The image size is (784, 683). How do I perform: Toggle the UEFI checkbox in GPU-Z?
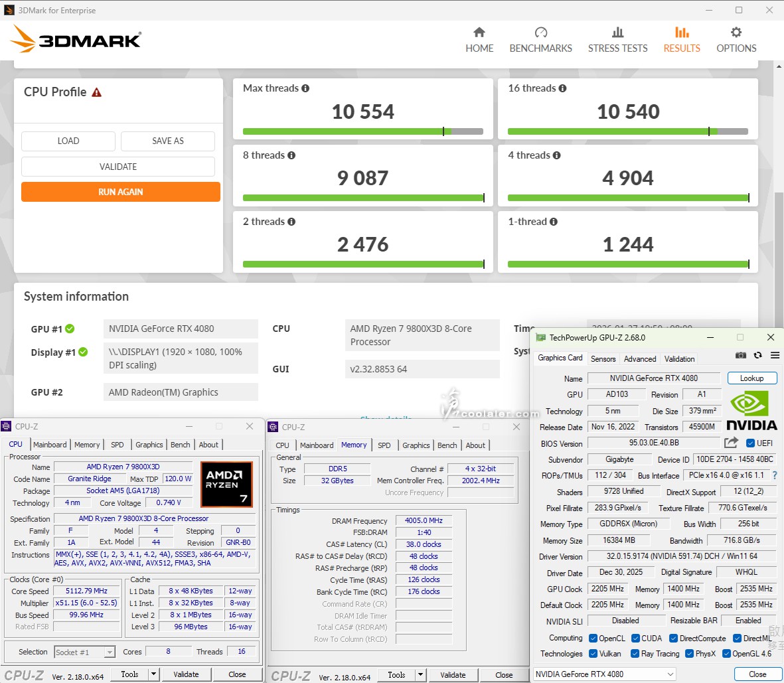[751, 443]
